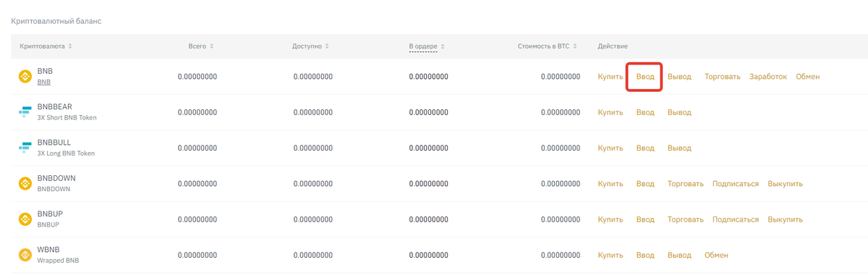The image size is (868, 278).
Task: Click Купить in the BNBBEAR row
Action: 610,112
